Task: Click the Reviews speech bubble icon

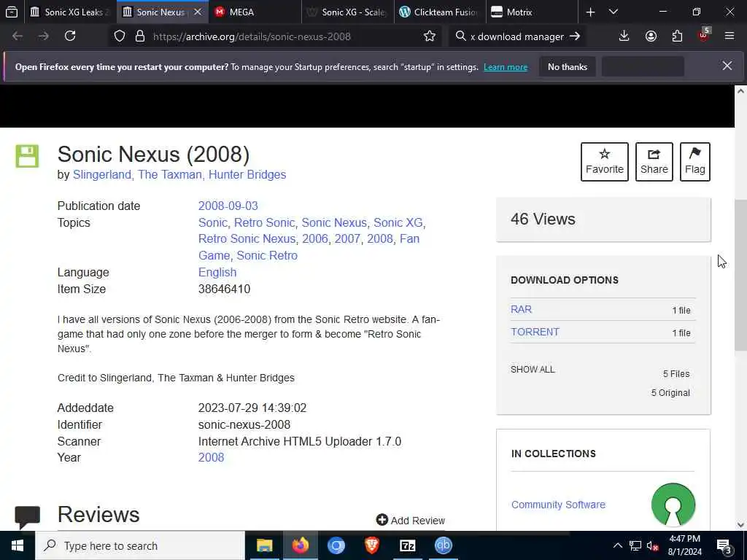Action: [27, 517]
